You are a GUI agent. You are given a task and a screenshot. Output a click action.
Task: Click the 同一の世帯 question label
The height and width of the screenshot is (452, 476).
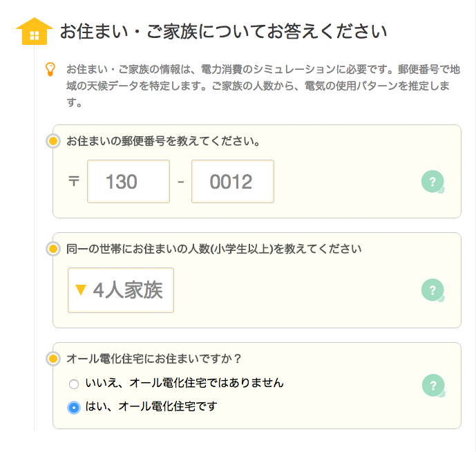(214, 249)
